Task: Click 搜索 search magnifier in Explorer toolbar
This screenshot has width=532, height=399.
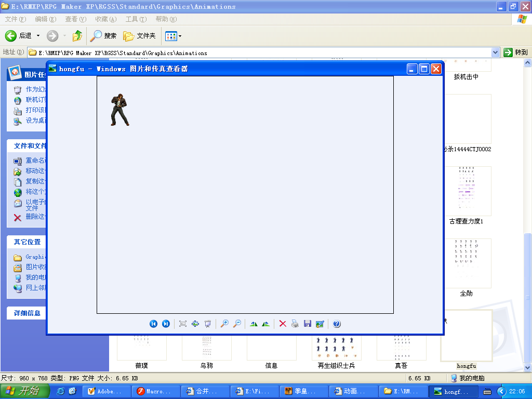Action: pos(103,36)
